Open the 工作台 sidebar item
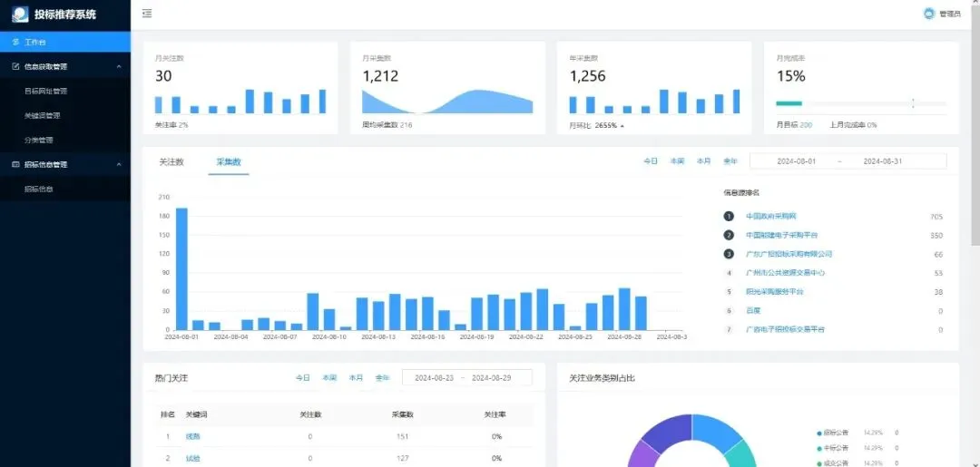Viewport: 980px width, 467px height. [65, 43]
